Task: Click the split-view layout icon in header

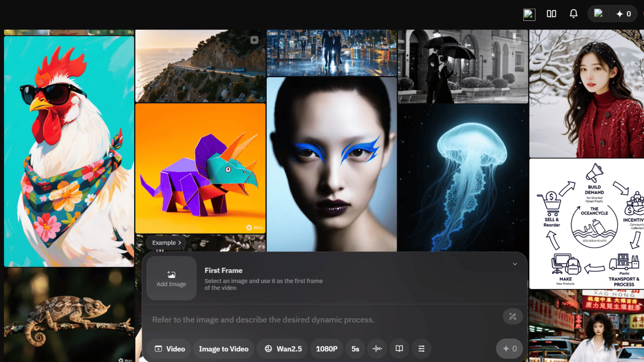Action: (x=551, y=14)
